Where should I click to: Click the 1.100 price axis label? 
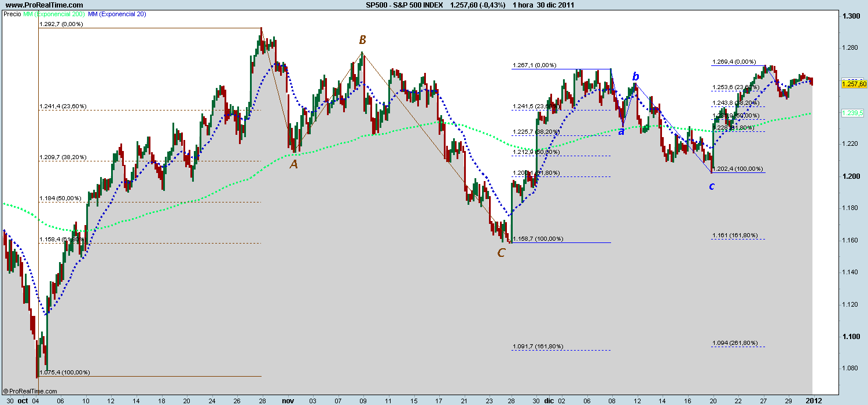pyautogui.click(x=850, y=337)
